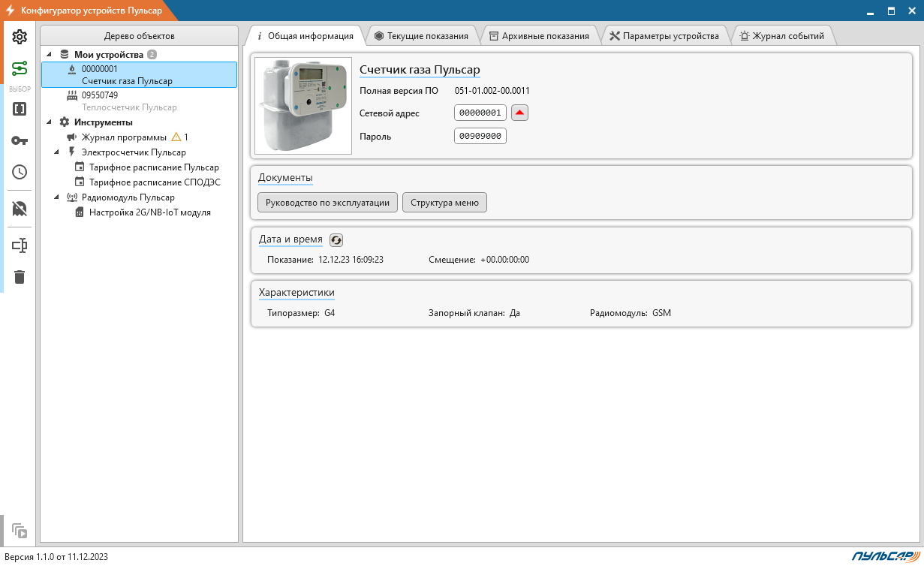Focus the Сетевой адрес input field

(480, 113)
